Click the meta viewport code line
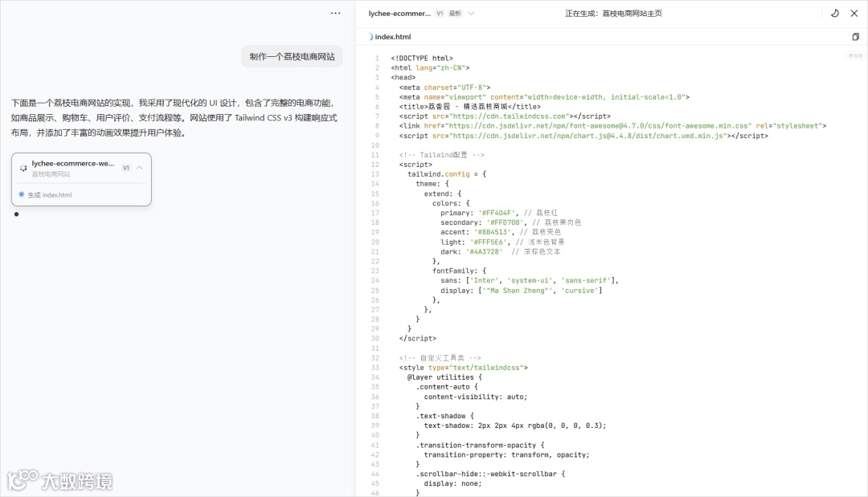The width and height of the screenshot is (868, 497). click(544, 96)
